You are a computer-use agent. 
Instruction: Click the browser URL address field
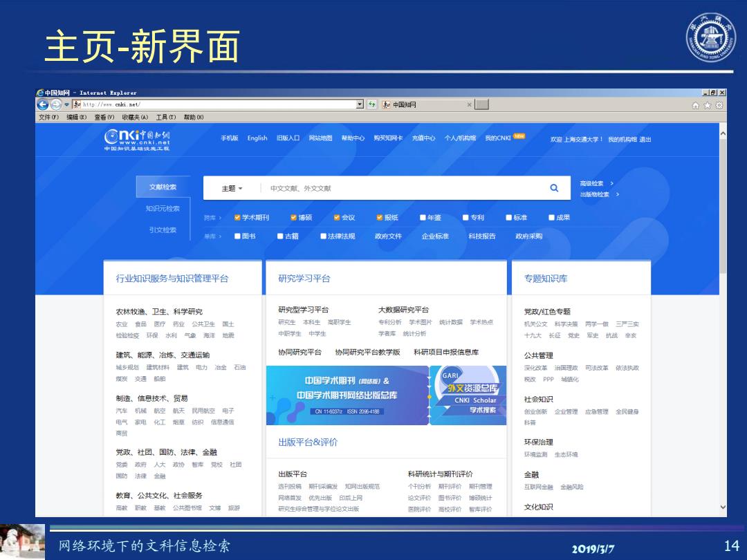pyautogui.click(x=214, y=104)
